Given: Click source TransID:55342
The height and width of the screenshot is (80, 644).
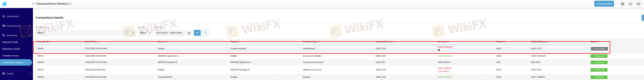Looking at the screenshot, I should point(165,77).
